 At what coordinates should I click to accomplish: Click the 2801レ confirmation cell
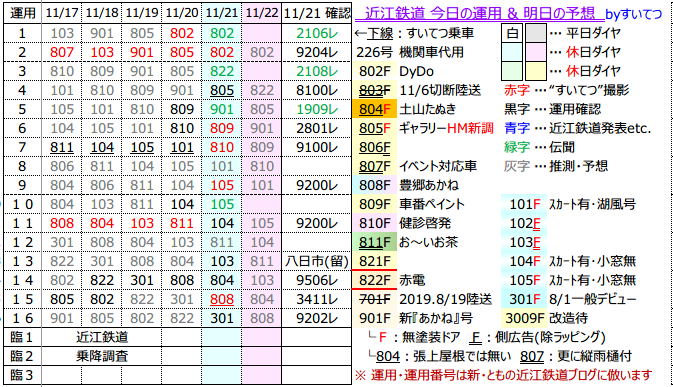pyautogui.click(x=317, y=128)
